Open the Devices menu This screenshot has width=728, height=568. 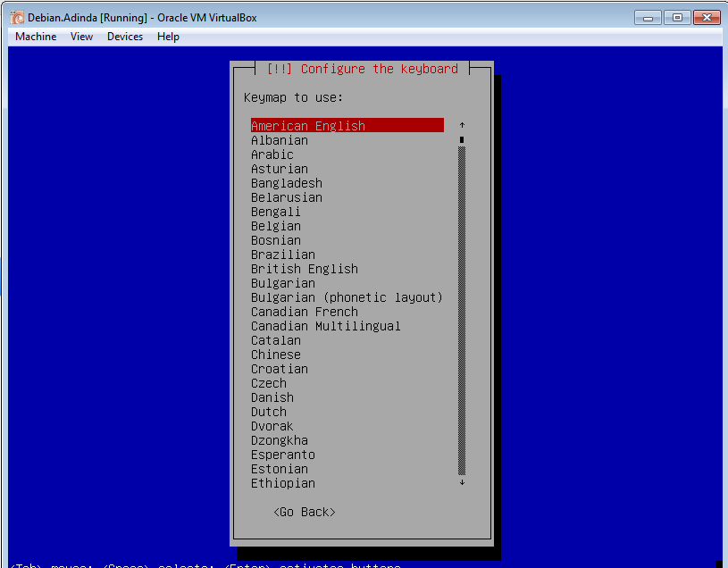pyautogui.click(x=125, y=37)
